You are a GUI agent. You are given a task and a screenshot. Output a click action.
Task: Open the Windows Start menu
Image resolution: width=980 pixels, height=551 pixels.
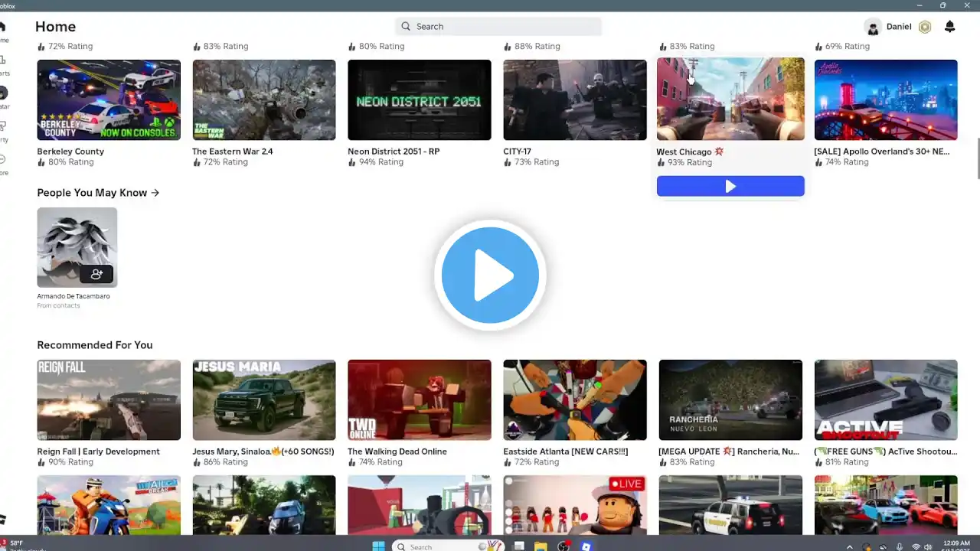click(378, 546)
